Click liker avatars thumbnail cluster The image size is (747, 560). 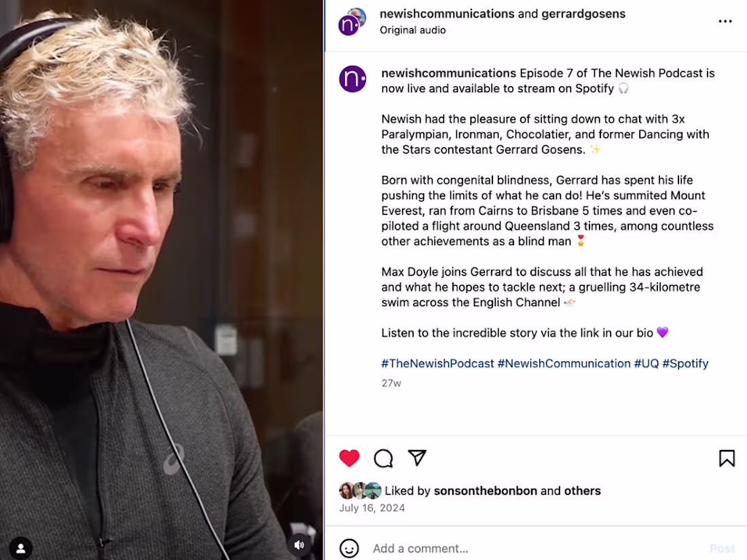click(x=360, y=491)
